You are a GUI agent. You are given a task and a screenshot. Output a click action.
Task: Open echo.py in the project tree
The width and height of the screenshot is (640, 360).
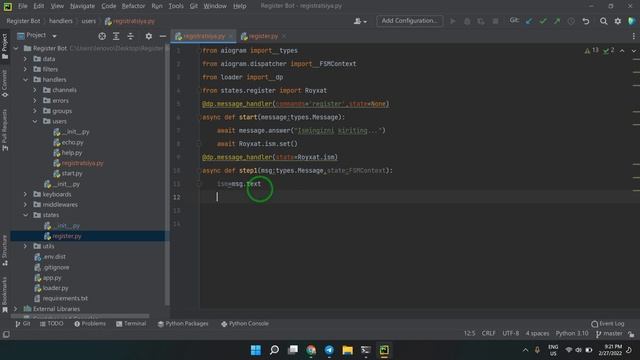point(72,142)
